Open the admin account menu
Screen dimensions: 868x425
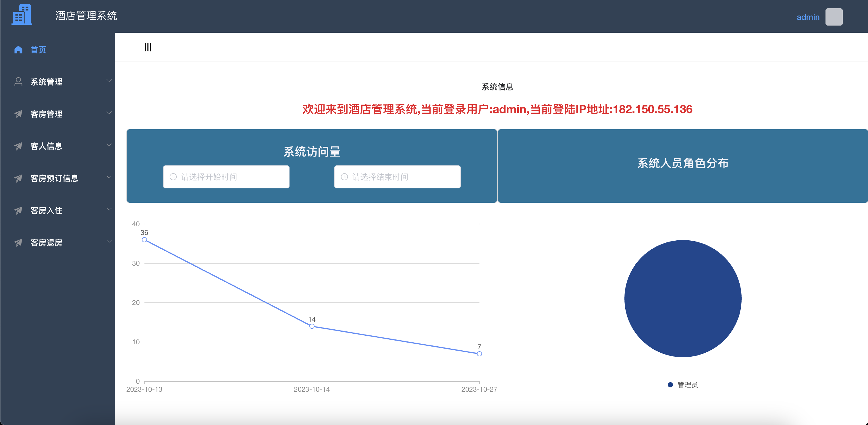[808, 17]
